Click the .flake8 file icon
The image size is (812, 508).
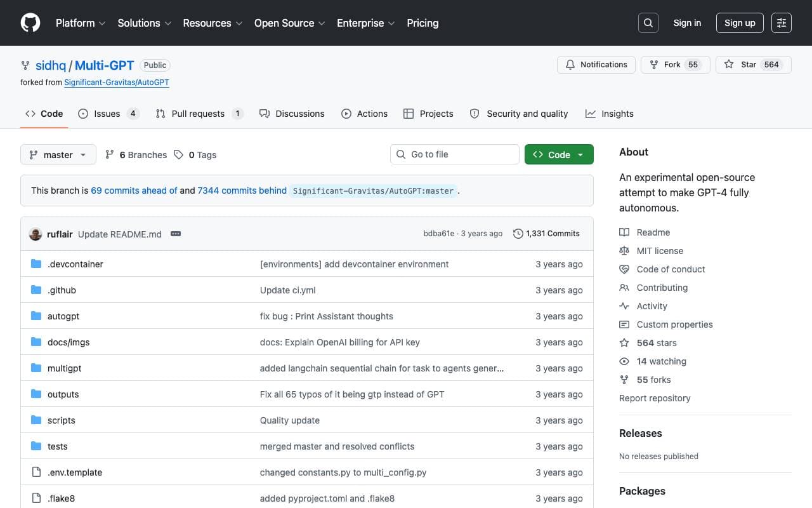click(36, 498)
